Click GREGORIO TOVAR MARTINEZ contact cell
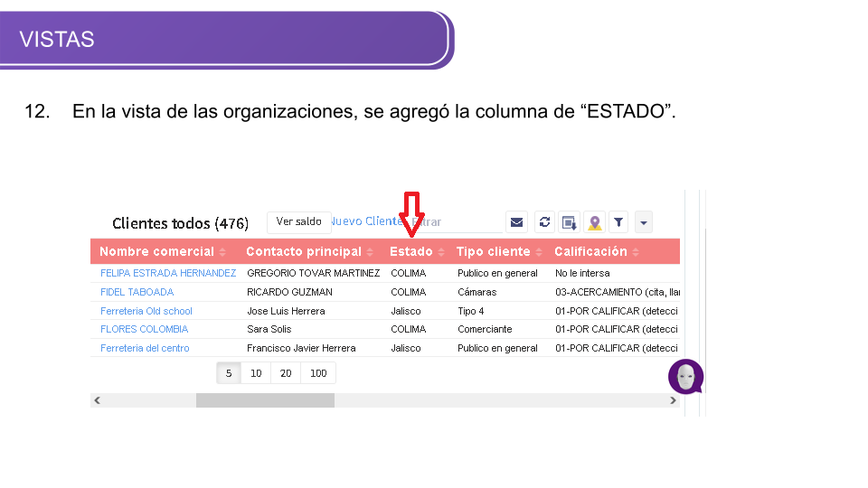 tap(314, 273)
